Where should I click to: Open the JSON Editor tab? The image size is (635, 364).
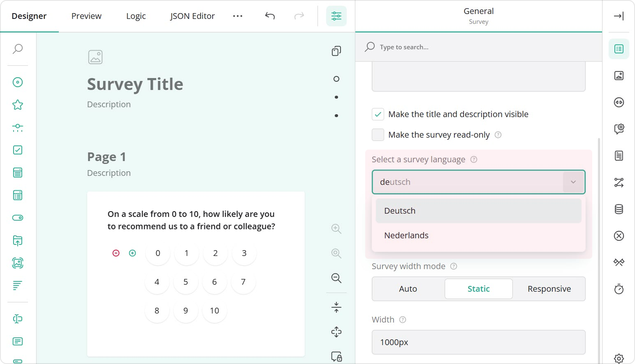(x=192, y=16)
